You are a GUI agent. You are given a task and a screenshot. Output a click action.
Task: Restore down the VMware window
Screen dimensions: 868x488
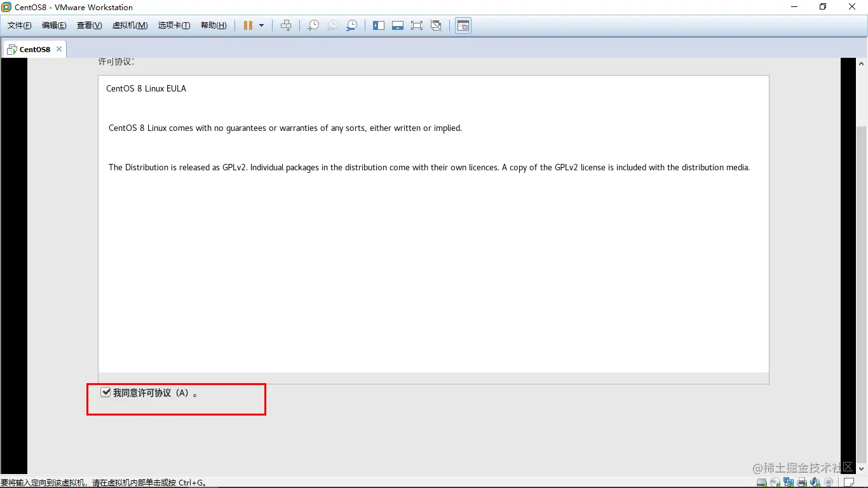[x=823, y=7]
